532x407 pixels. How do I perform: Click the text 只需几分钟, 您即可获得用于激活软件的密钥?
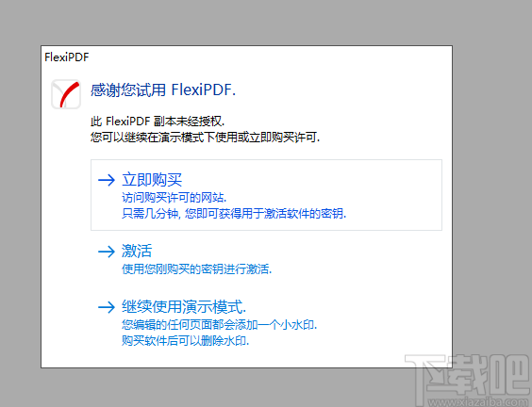234,214
